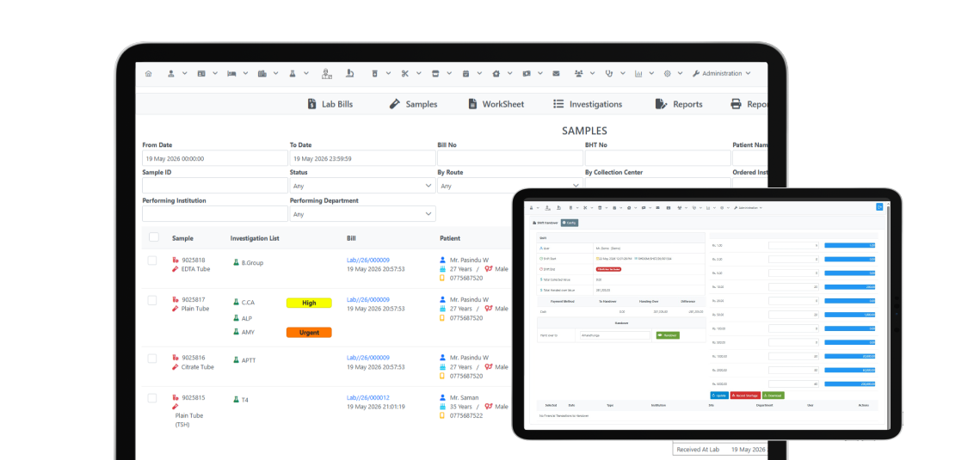
Task: Click the blue Update button on tablet
Action: tap(719, 396)
